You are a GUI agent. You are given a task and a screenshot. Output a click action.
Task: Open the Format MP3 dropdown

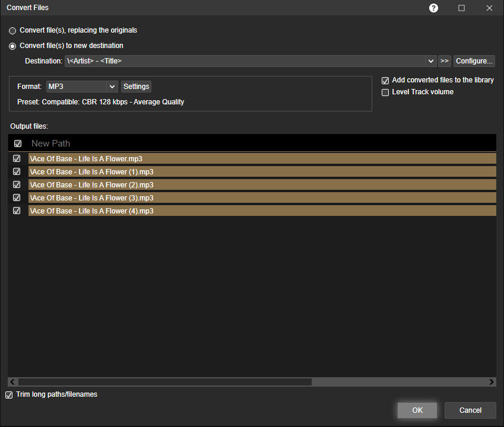point(112,87)
